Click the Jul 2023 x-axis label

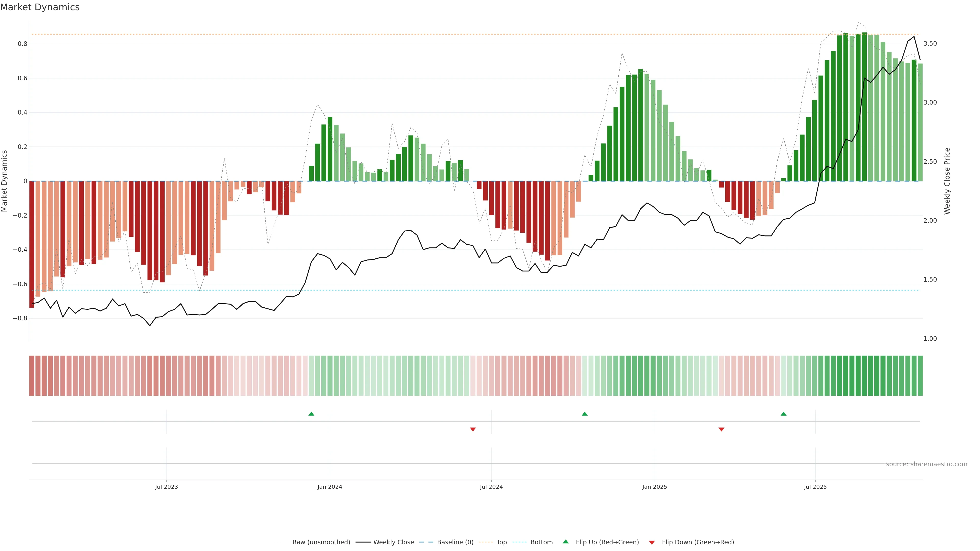[x=166, y=487]
